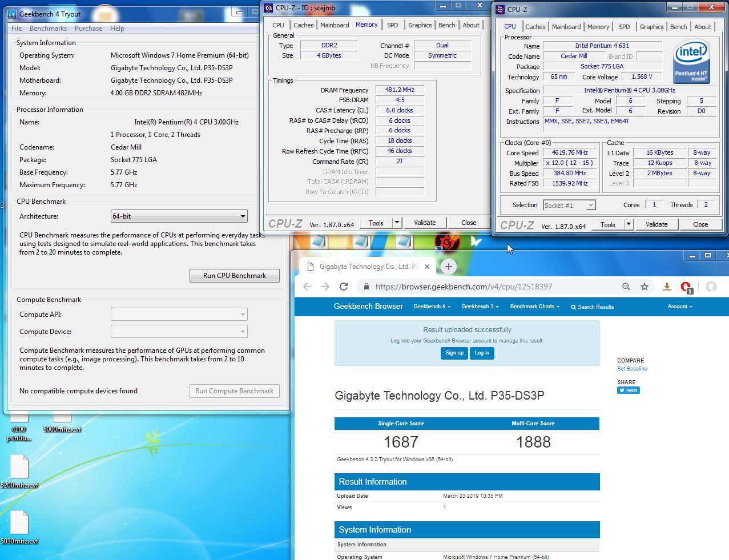Switch to SPD tab in CPU-Z scajmb window
The image size is (729, 560).
pos(393,25)
